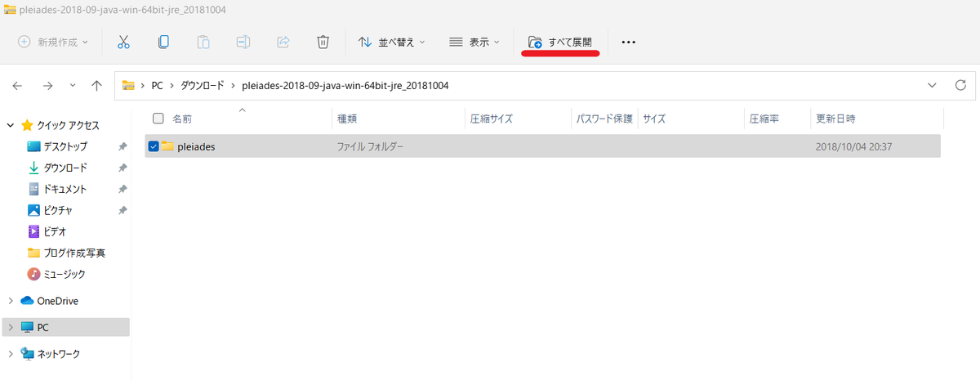Viewport: 980px width, 381px height.
Task: Uncheck the pleiades row checkbox
Action: (154, 146)
